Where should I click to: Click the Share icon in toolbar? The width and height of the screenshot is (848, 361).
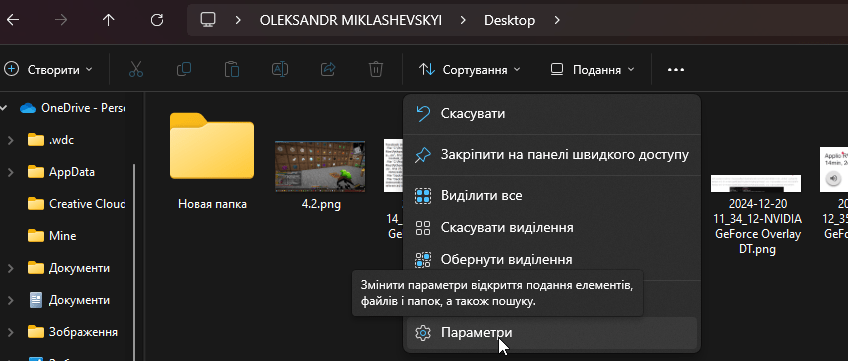pos(328,69)
